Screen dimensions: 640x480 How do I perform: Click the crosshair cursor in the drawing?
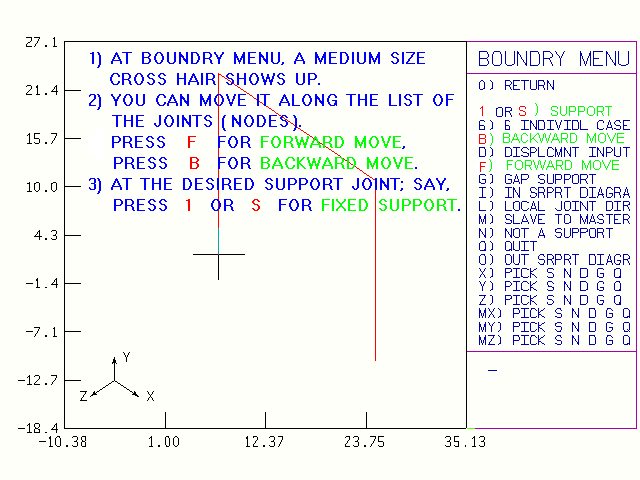218,254
